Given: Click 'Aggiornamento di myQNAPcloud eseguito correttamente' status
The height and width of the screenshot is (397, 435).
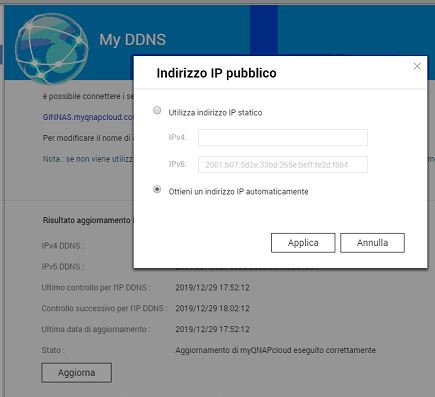Looking at the screenshot, I should (x=276, y=350).
